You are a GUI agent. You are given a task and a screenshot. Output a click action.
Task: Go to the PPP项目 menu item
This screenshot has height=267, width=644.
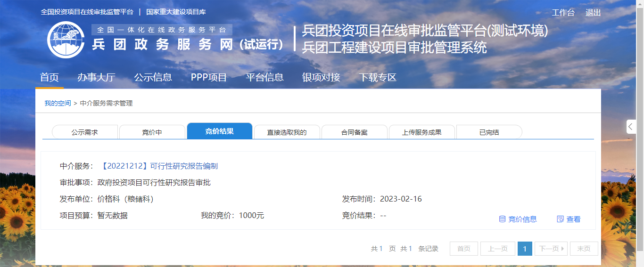tap(209, 78)
